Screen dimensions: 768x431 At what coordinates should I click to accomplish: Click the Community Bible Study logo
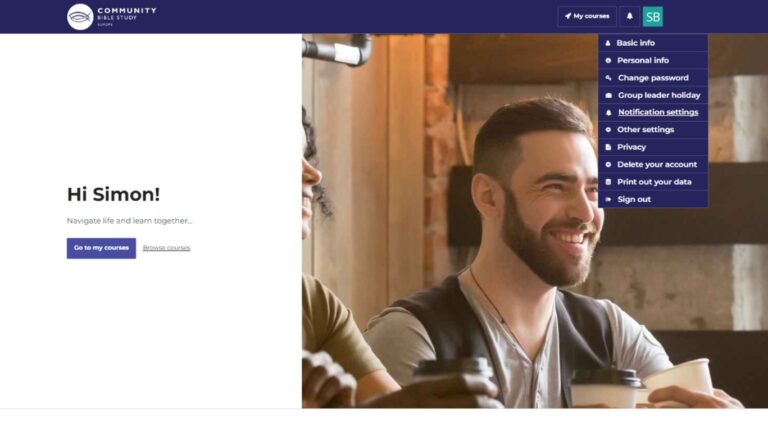(x=112, y=17)
